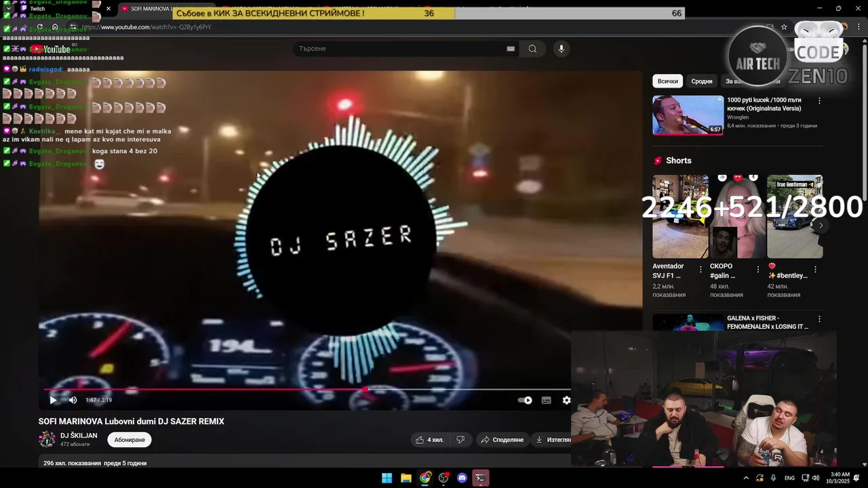Image resolution: width=868 pixels, height=488 pixels.
Task: Reload the page with browser refresh icon
Action: [x=39, y=27]
